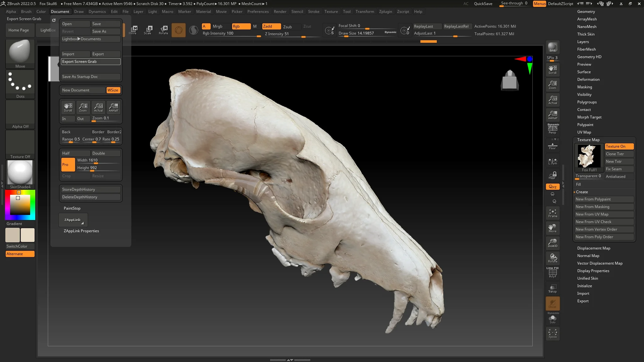Toggle PolyF line fill icon
644x362 pixels.
(x=552, y=272)
